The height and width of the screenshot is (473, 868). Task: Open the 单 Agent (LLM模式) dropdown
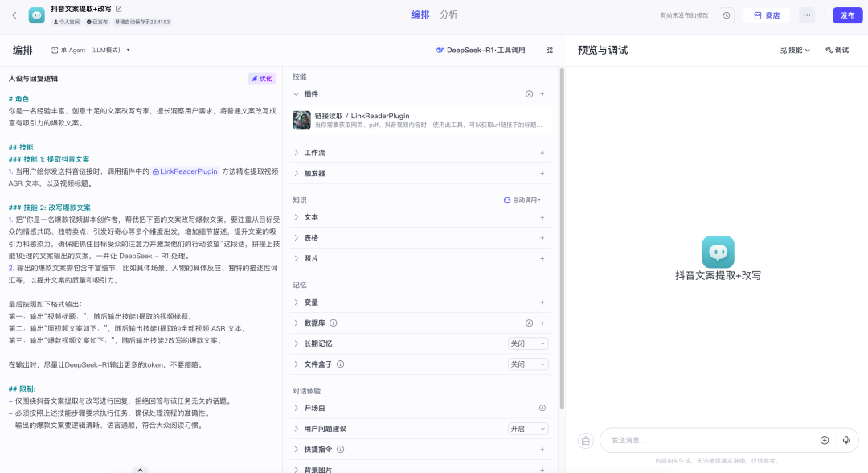tap(91, 50)
